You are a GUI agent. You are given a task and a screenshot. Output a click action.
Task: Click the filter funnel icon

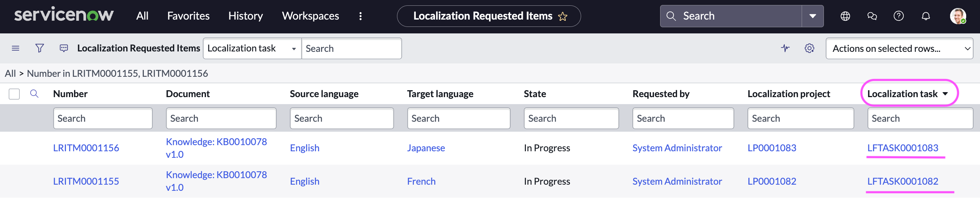click(40, 48)
